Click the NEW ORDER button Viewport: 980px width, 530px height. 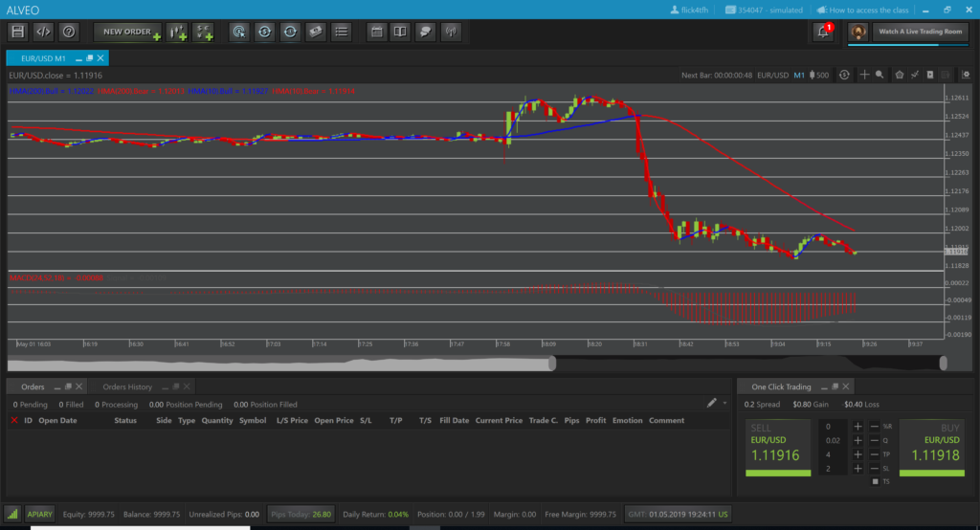126,32
